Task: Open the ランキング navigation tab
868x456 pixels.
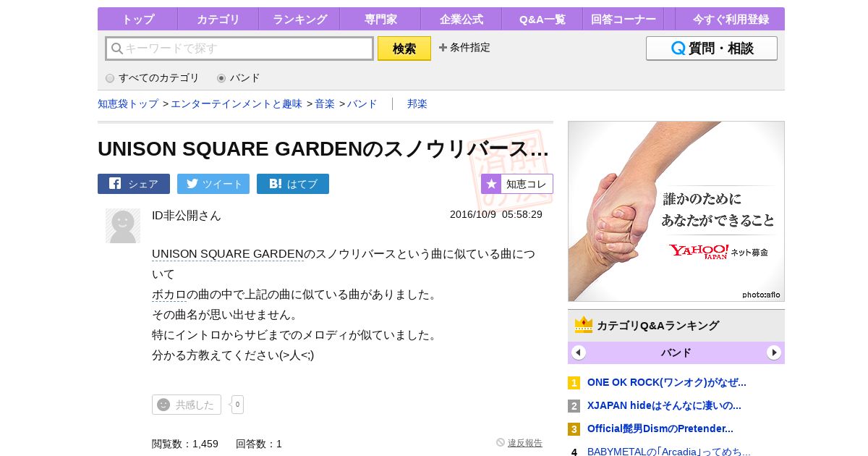Action: 299,20
